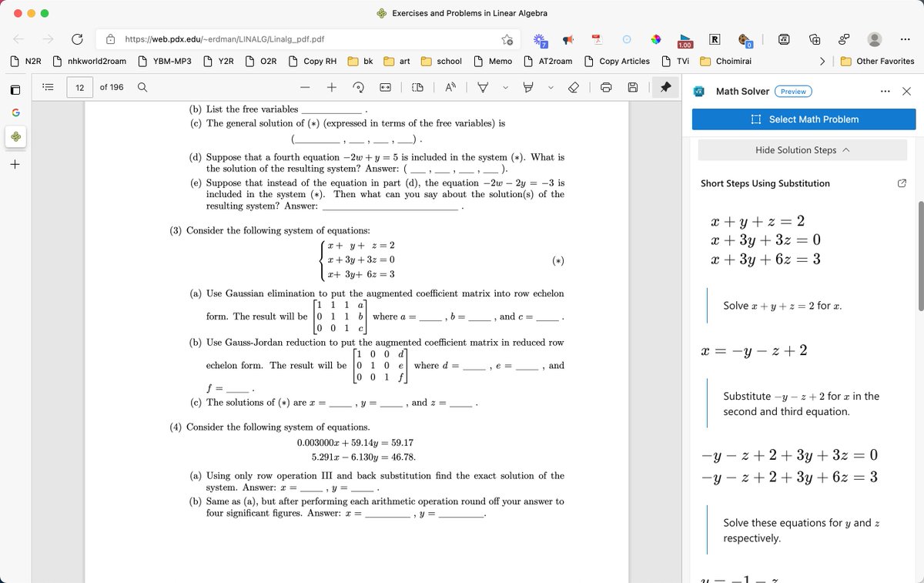
Task: Open the Copy Articles bookmark
Action: pos(617,61)
